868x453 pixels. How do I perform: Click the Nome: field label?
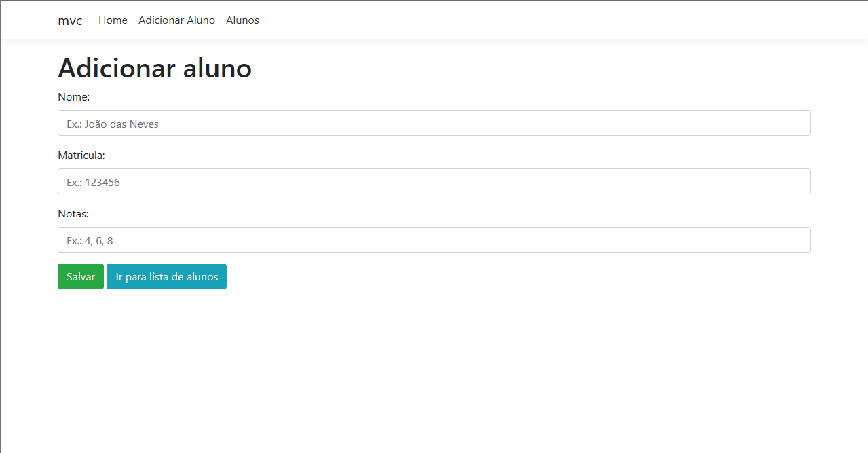tap(73, 97)
